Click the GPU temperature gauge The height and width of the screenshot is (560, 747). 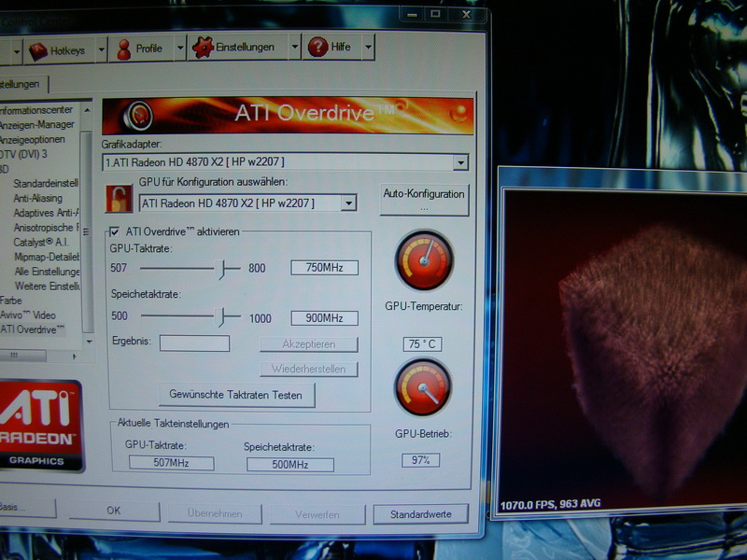coord(424,260)
